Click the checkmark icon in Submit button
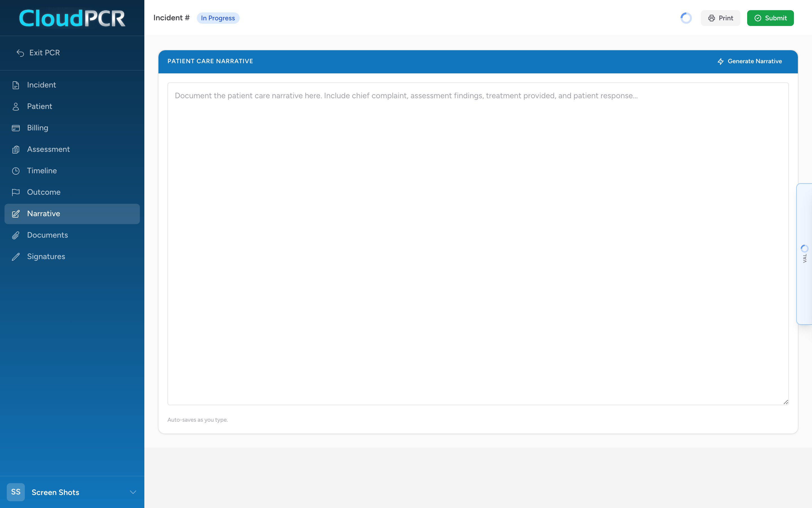The image size is (812, 508). tap(758, 18)
